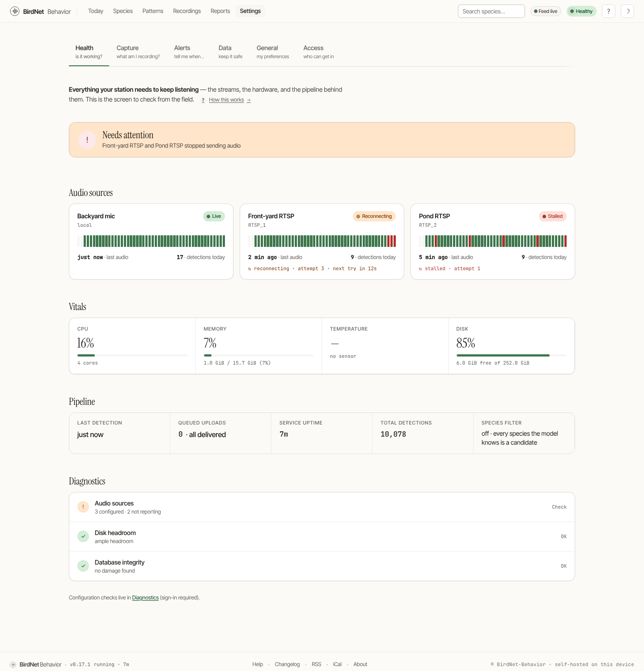Image resolution: width=644 pixels, height=671 pixels.
Task: Open the How this works link
Action: click(230, 100)
